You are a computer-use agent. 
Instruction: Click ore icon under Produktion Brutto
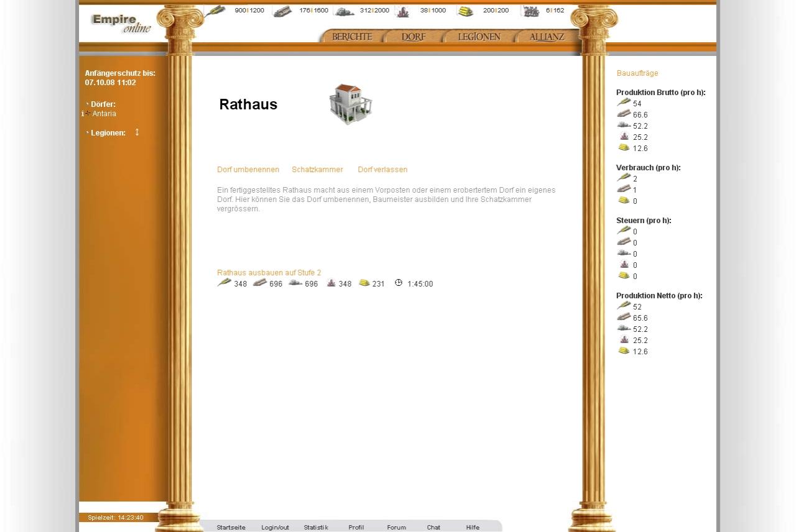(x=624, y=136)
